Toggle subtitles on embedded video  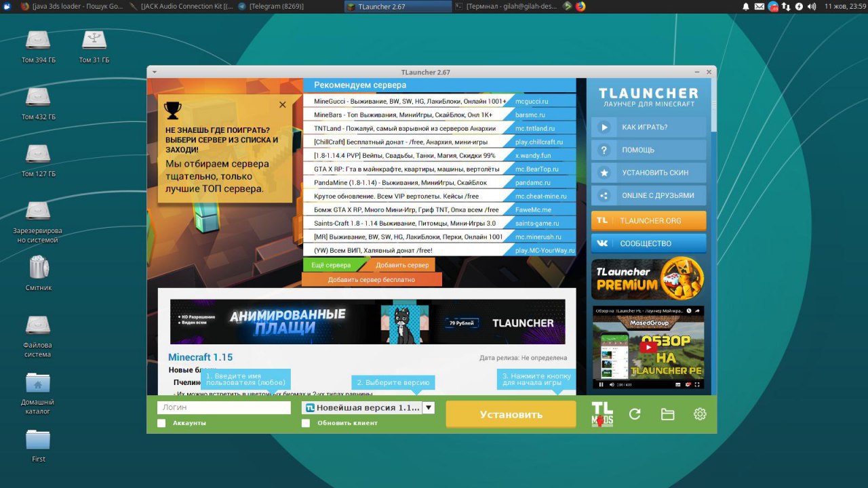(678, 384)
